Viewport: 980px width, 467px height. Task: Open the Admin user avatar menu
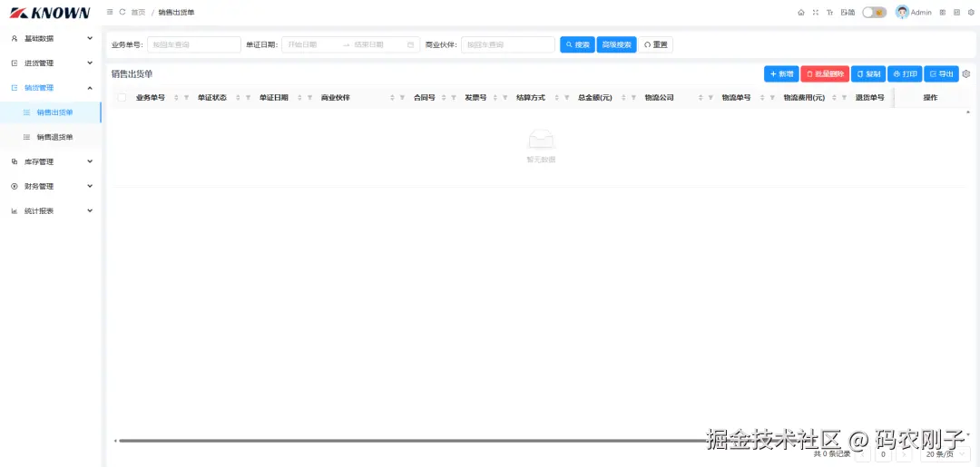point(914,13)
